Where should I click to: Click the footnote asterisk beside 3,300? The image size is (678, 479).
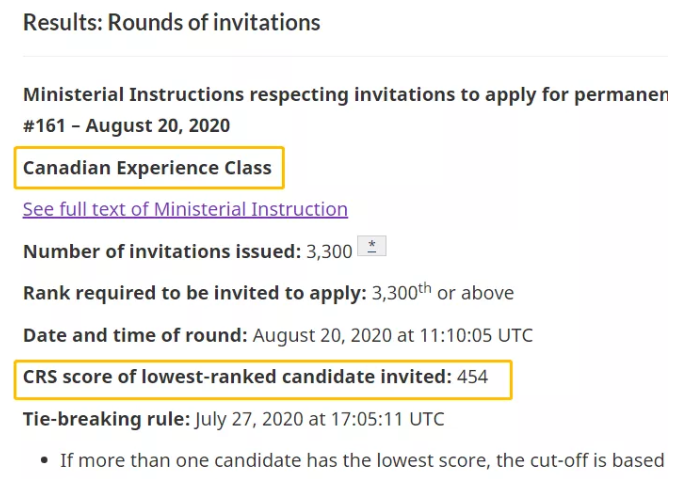[x=372, y=247]
